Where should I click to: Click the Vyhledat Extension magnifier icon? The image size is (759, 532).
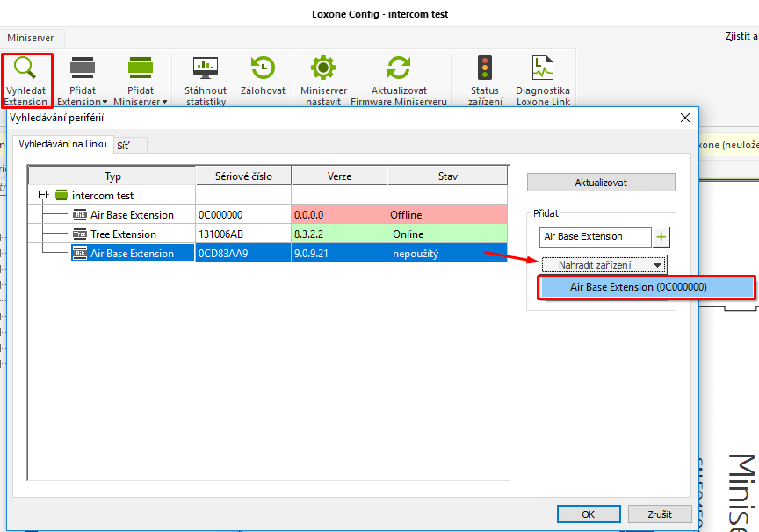pyautogui.click(x=26, y=69)
